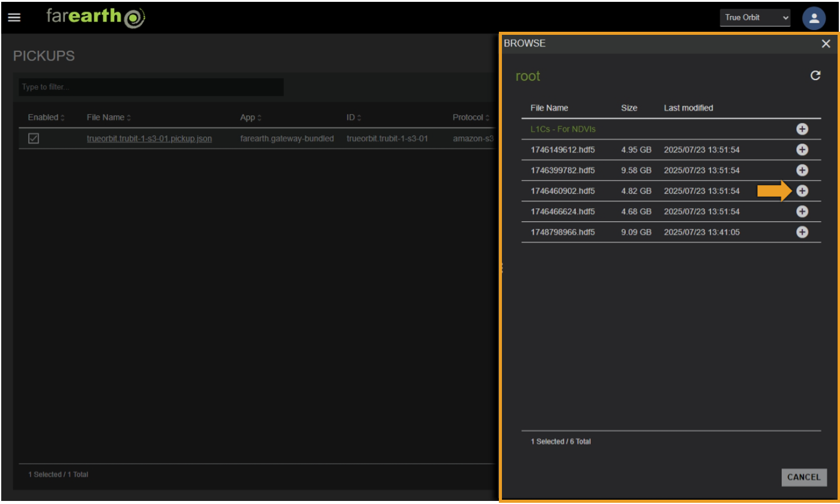
Task: Click the 9.58 GB size cell
Action: click(x=636, y=170)
